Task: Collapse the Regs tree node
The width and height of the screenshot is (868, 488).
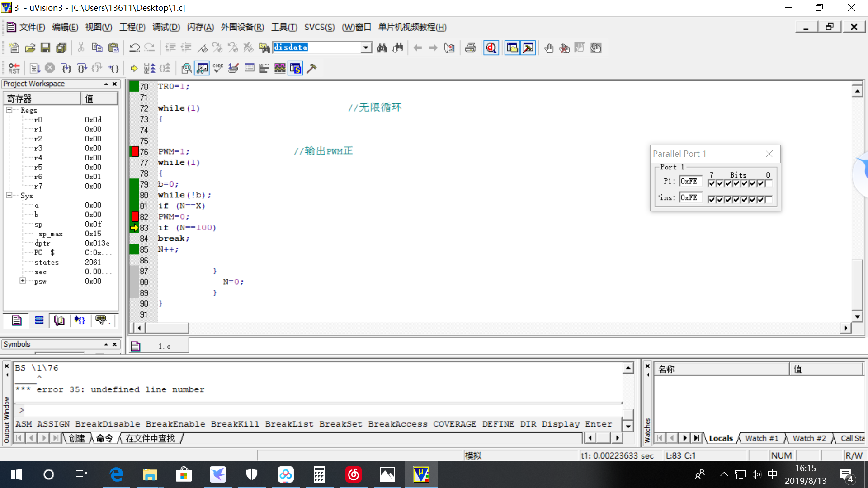Action: 9,110
